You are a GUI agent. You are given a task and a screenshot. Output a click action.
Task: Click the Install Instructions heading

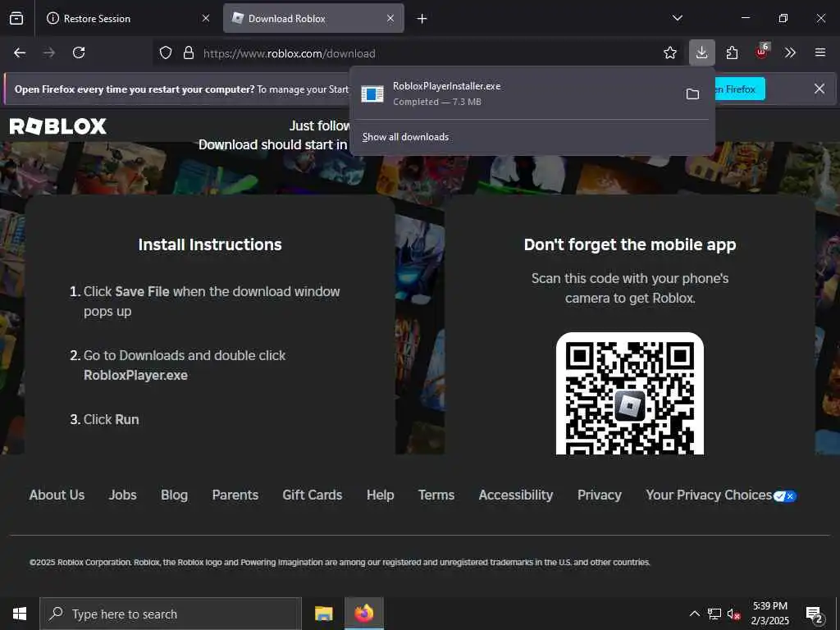tap(210, 244)
